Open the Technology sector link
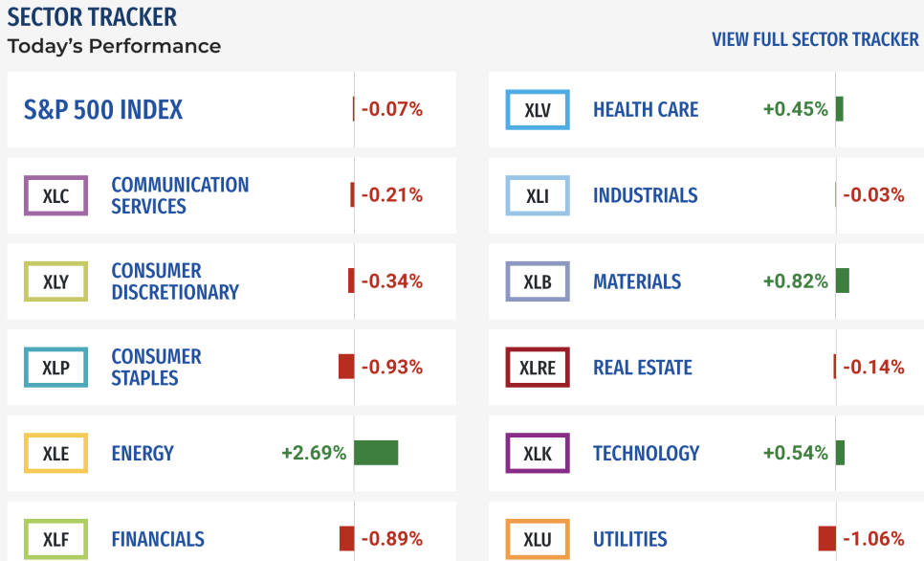The width and height of the screenshot is (924, 561). tap(646, 453)
